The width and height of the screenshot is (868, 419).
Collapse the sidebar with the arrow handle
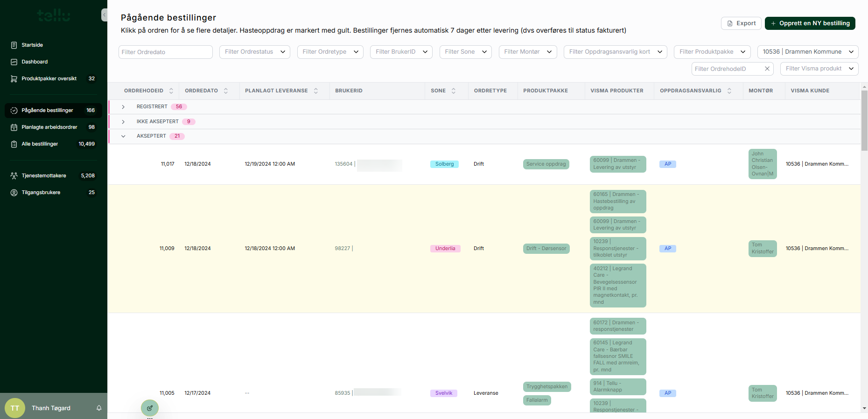pos(105,15)
